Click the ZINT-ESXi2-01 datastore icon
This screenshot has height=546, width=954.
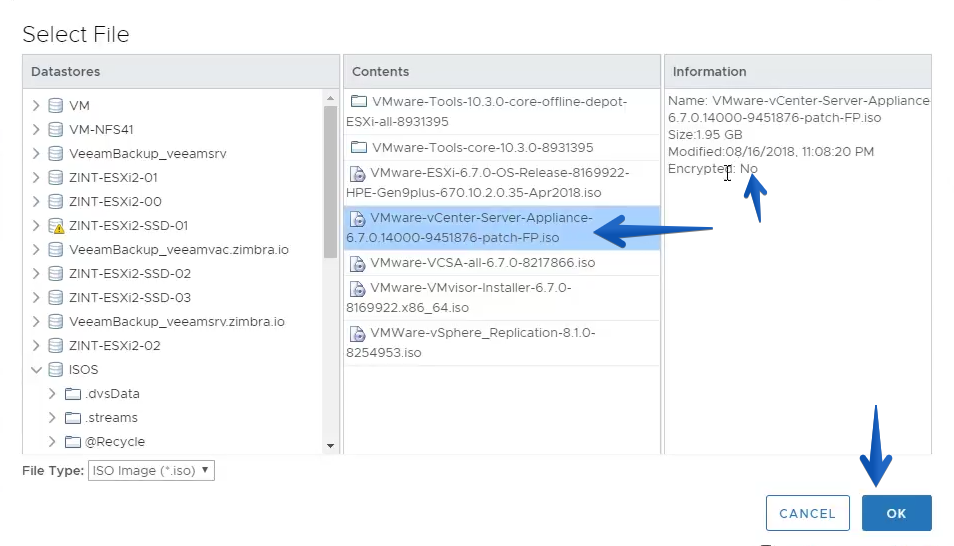55,178
